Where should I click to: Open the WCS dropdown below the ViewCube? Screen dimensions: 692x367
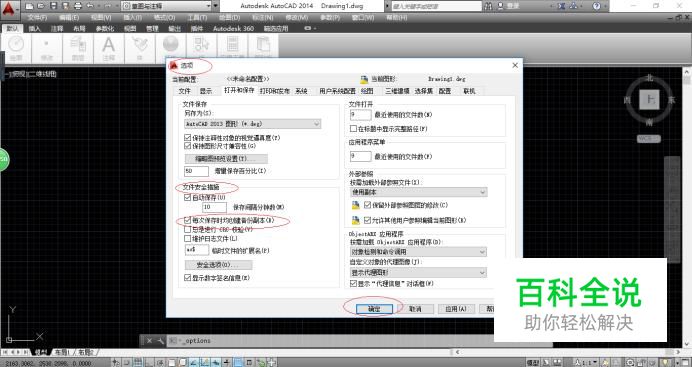pos(649,139)
